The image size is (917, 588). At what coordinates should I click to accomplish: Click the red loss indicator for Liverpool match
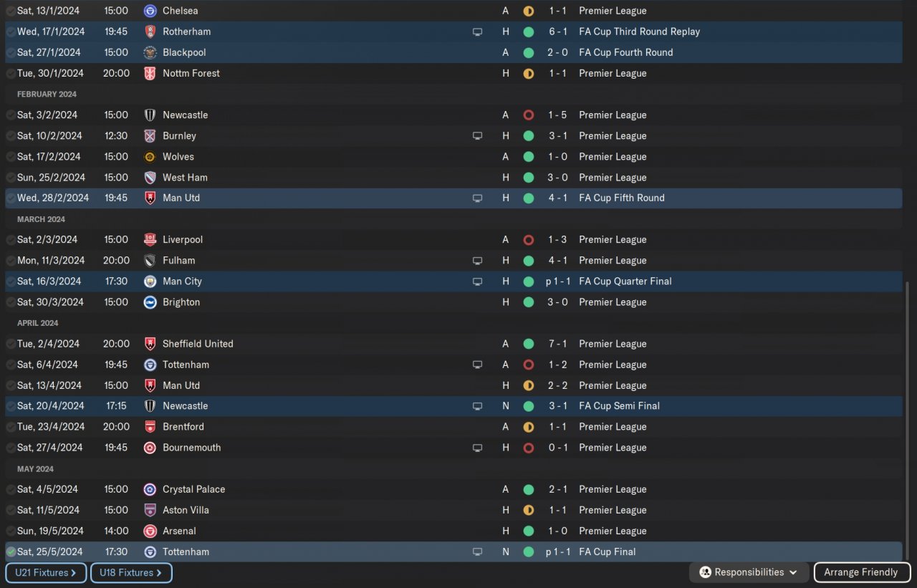(529, 240)
